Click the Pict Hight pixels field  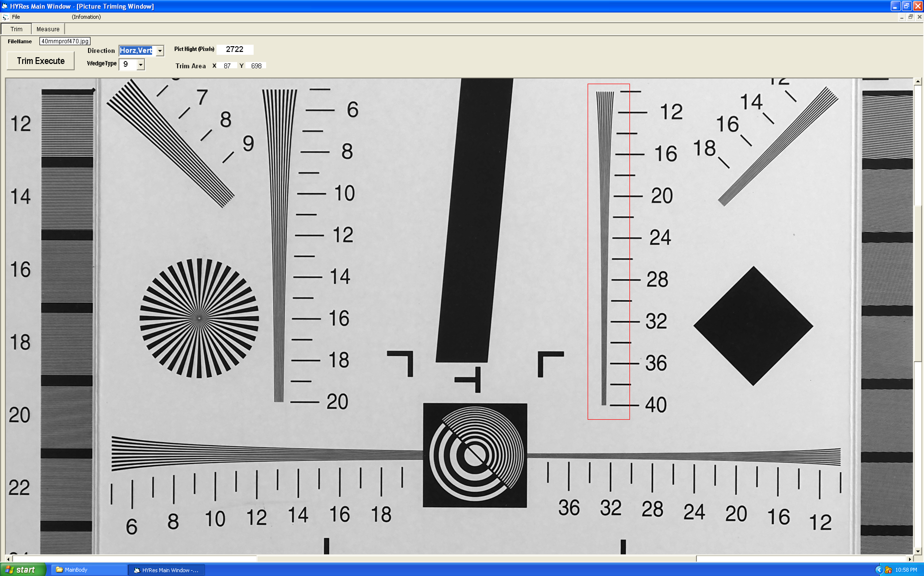[x=234, y=49]
